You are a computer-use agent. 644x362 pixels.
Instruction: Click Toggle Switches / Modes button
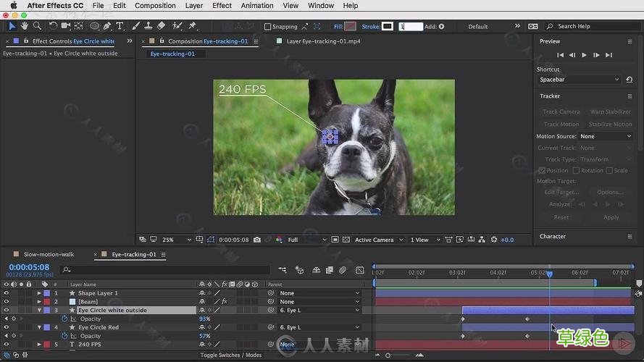point(230,355)
